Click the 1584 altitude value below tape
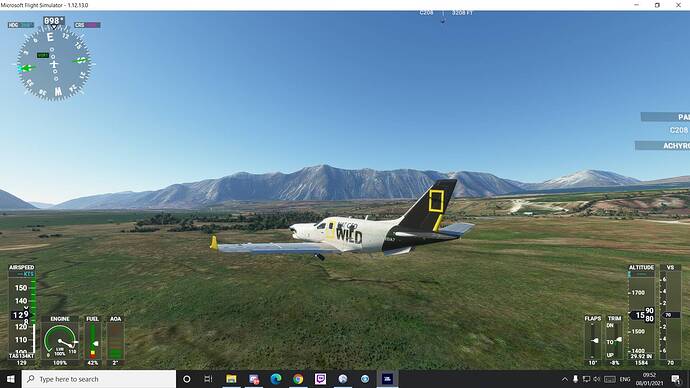The width and height of the screenshot is (690, 388). click(641, 363)
